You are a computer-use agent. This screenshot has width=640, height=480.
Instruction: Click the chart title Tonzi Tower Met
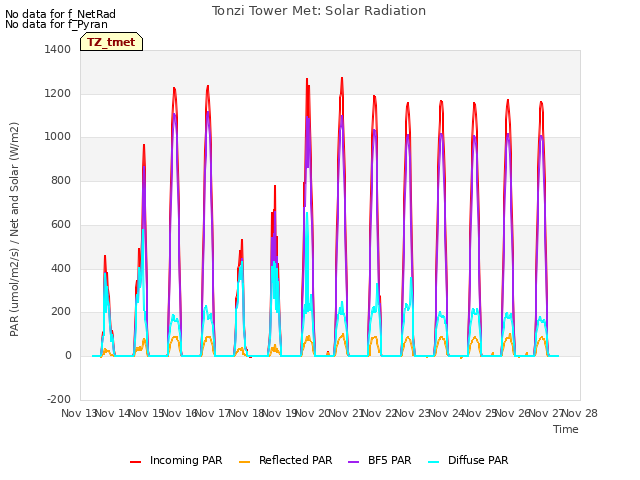click(319, 11)
